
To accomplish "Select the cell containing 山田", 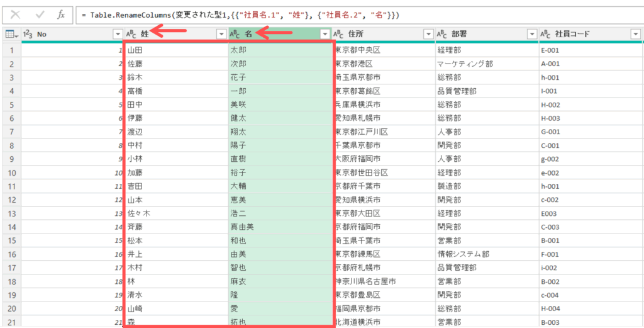I will (x=176, y=50).
